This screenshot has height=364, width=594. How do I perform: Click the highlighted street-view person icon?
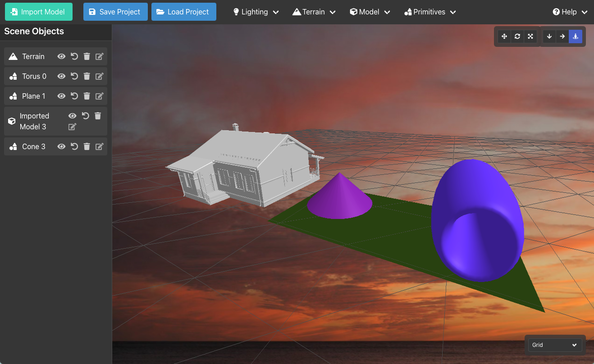[576, 36]
